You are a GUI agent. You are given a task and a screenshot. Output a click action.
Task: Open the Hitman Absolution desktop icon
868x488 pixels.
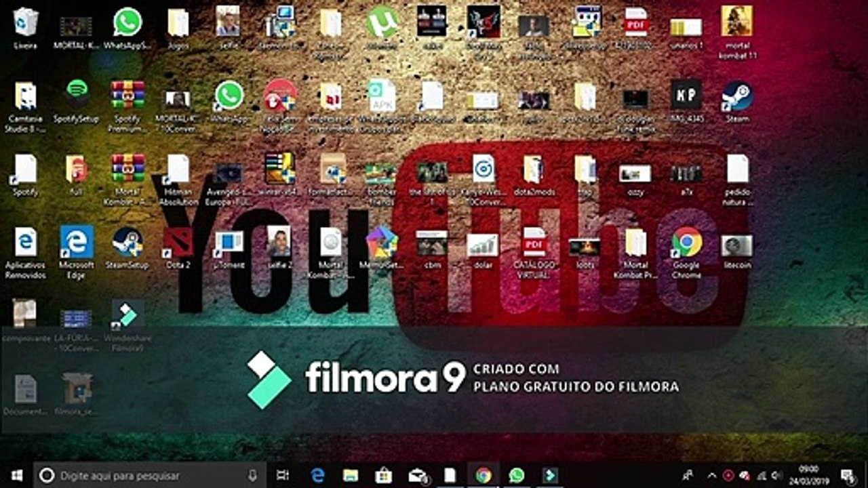178,180
